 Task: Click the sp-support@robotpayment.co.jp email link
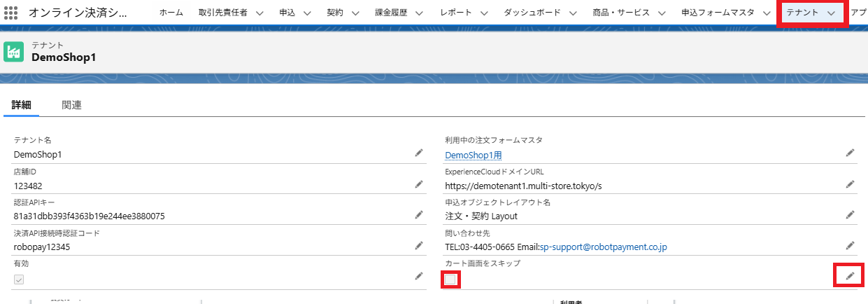point(603,247)
